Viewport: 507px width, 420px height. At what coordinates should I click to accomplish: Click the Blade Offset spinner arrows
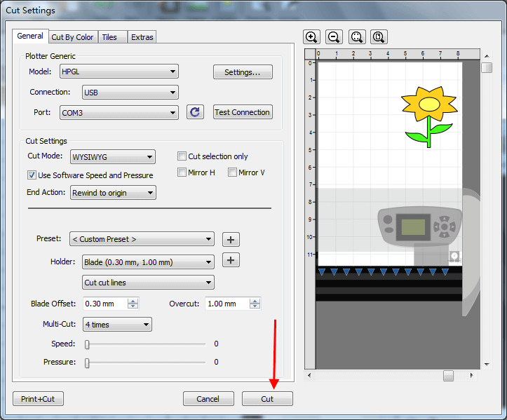click(133, 304)
